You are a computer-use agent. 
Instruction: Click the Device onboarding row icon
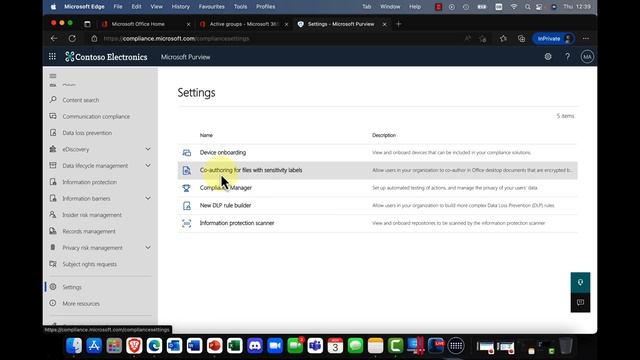pyautogui.click(x=187, y=153)
